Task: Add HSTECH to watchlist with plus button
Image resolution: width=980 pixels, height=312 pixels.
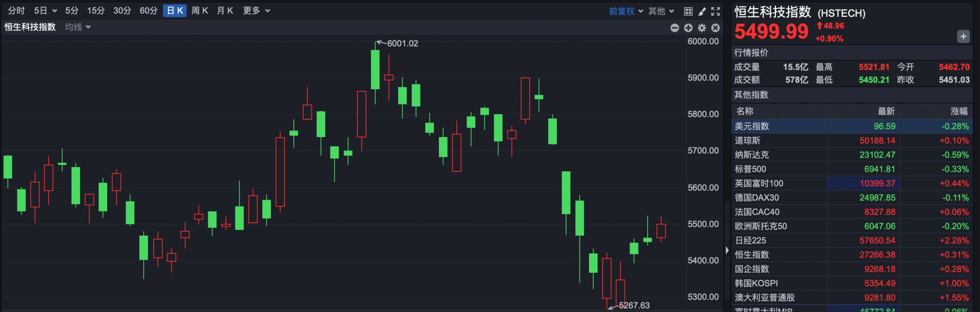Action: (x=963, y=37)
